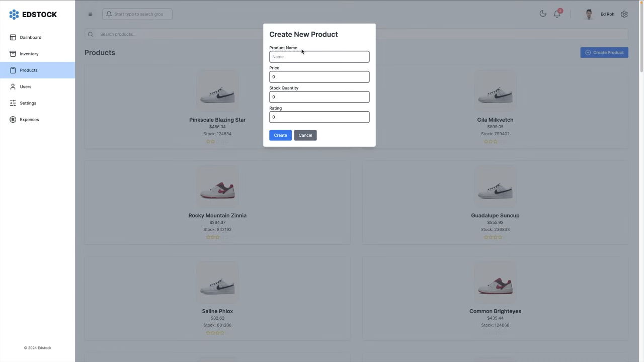The image size is (644, 362).
Task: Toggle dark mode with the moon icon
Action: click(543, 14)
